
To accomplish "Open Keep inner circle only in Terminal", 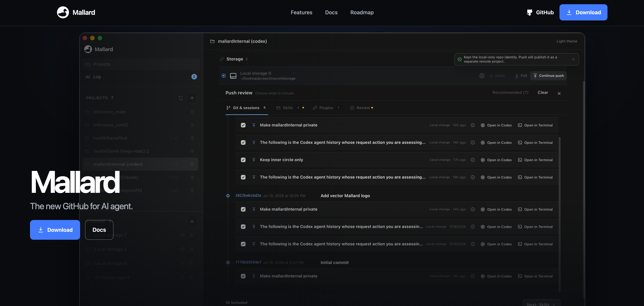I will click(535, 160).
